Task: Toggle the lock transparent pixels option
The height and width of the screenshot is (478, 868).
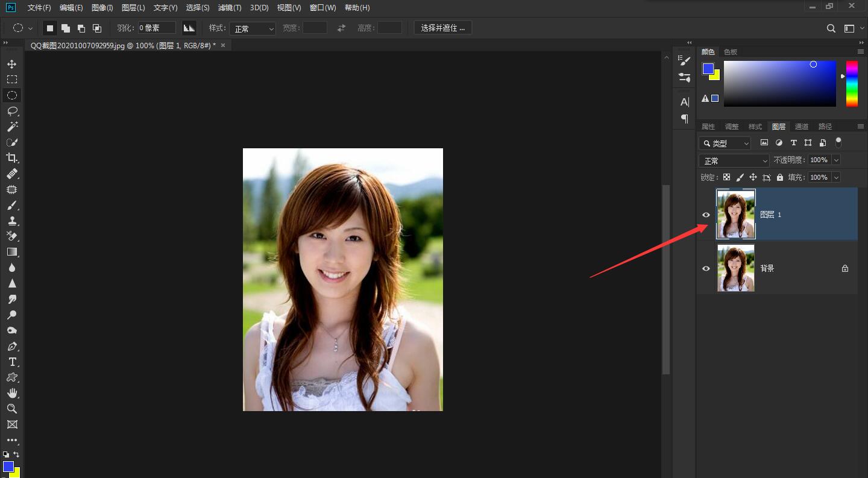Action: click(726, 177)
